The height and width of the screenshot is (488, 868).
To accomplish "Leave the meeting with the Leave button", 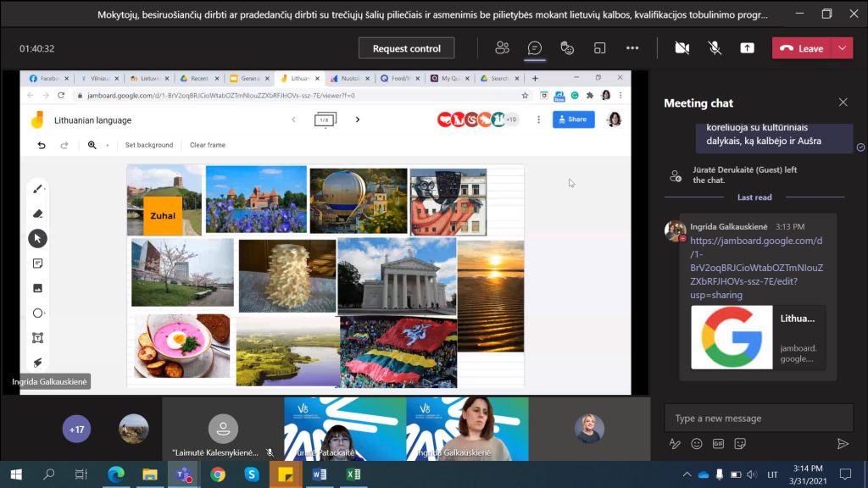I will click(x=802, y=48).
